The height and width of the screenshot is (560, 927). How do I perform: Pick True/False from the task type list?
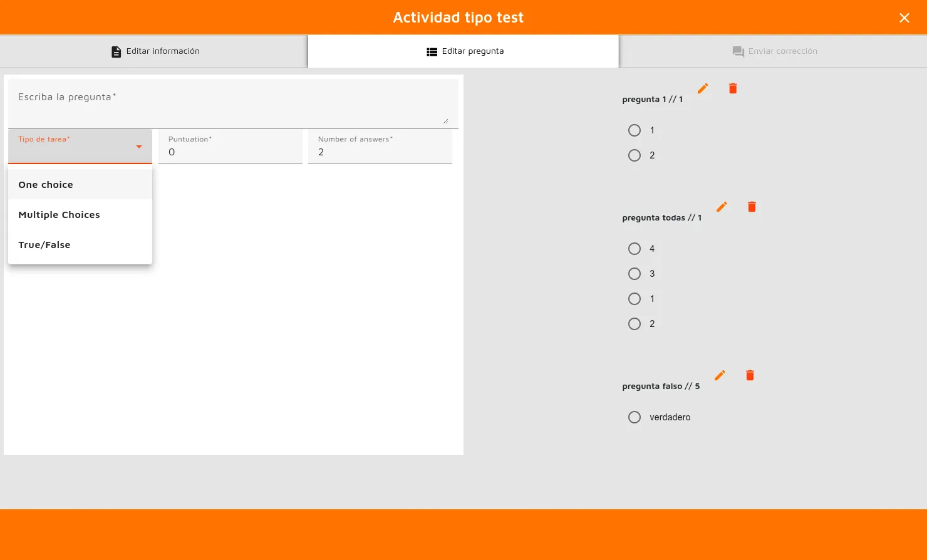(44, 245)
